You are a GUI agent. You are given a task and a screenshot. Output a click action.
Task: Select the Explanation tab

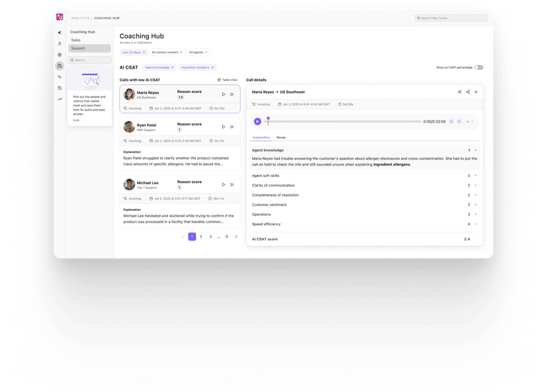[261, 137]
